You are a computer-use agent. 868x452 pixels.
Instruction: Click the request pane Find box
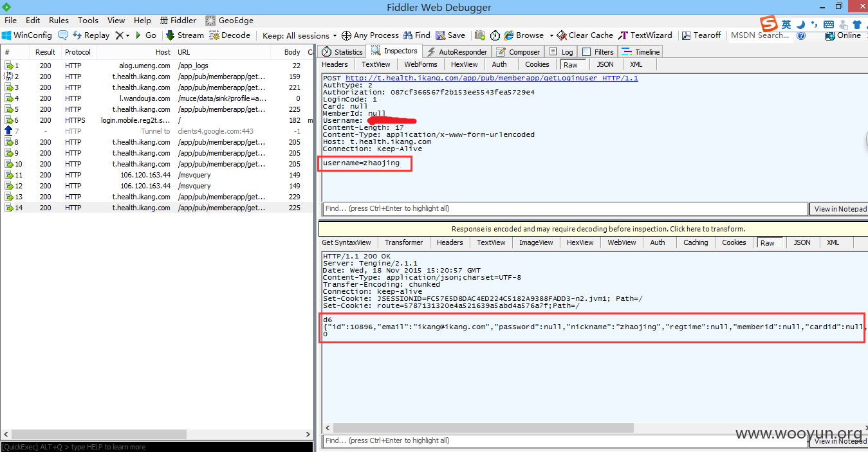pyautogui.click(x=565, y=209)
